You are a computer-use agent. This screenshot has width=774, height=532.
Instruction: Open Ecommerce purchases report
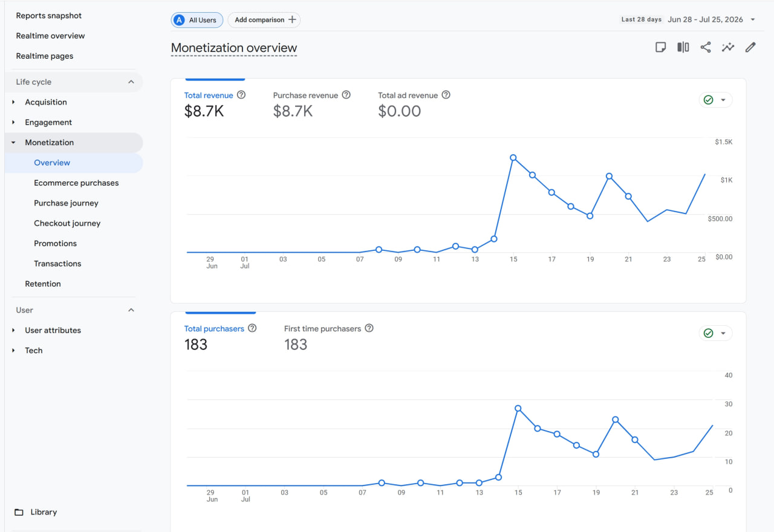point(76,183)
